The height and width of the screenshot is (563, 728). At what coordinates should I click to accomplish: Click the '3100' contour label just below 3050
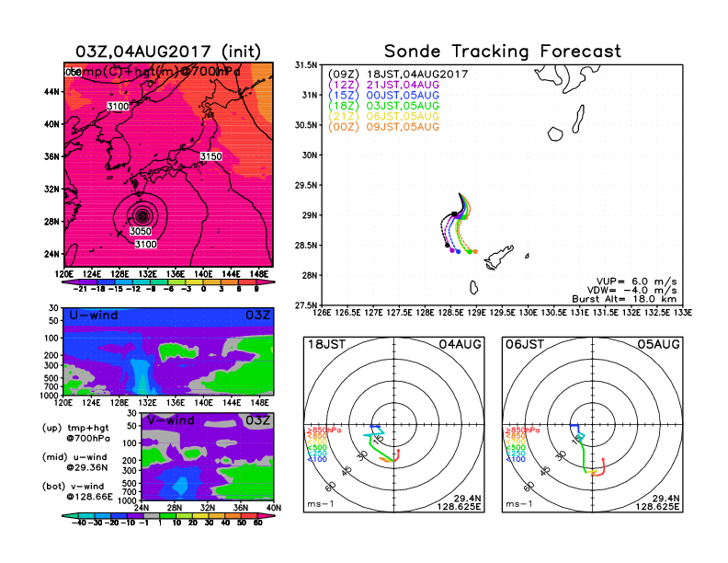pos(146,245)
